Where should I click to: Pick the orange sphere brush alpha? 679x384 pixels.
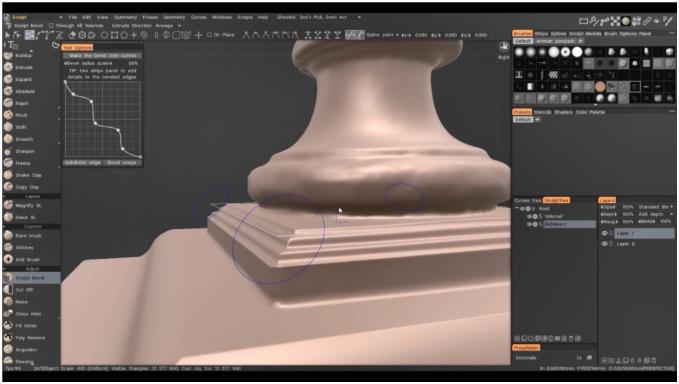click(600, 87)
